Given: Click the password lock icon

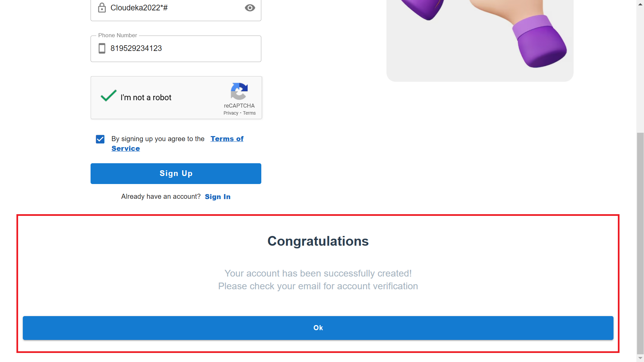Looking at the screenshot, I should click(x=102, y=8).
